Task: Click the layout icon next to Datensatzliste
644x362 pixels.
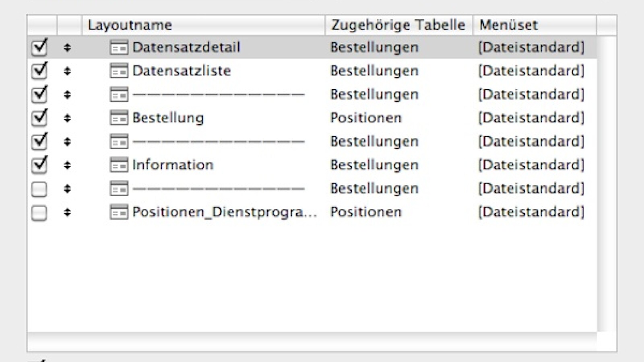Action: point(118,71)
